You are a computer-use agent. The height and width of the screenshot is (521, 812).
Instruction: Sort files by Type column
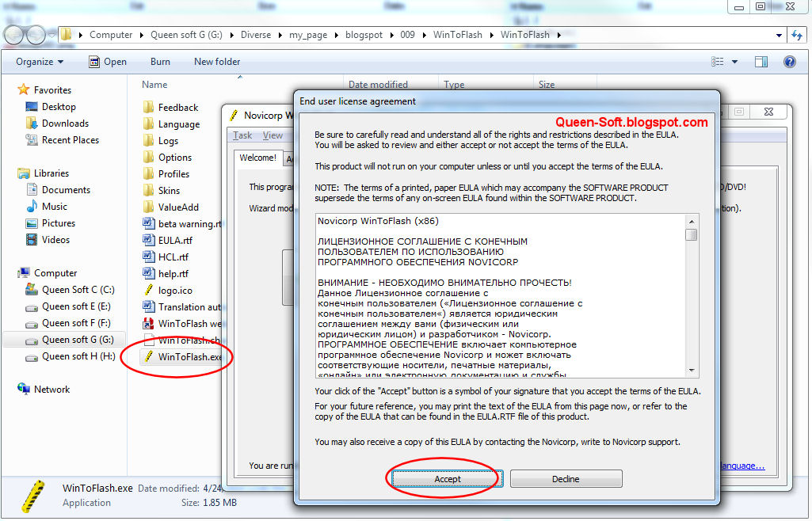pos(454,85)
